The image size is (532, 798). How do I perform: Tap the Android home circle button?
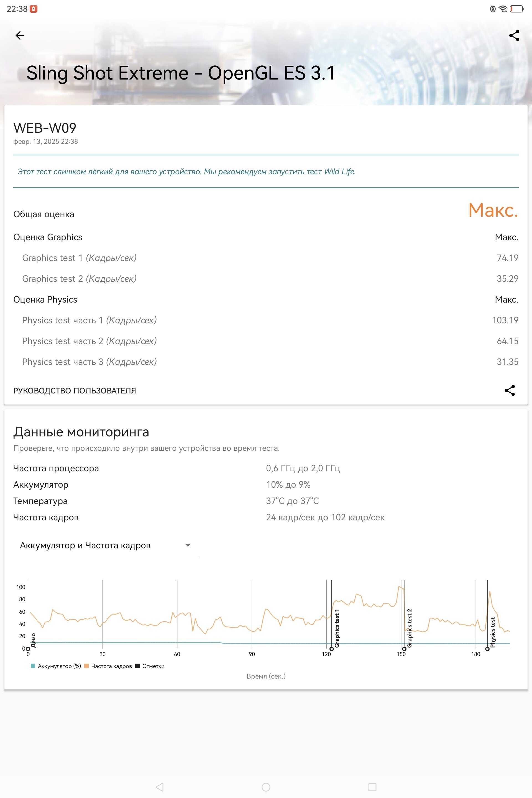pos(266,787)
